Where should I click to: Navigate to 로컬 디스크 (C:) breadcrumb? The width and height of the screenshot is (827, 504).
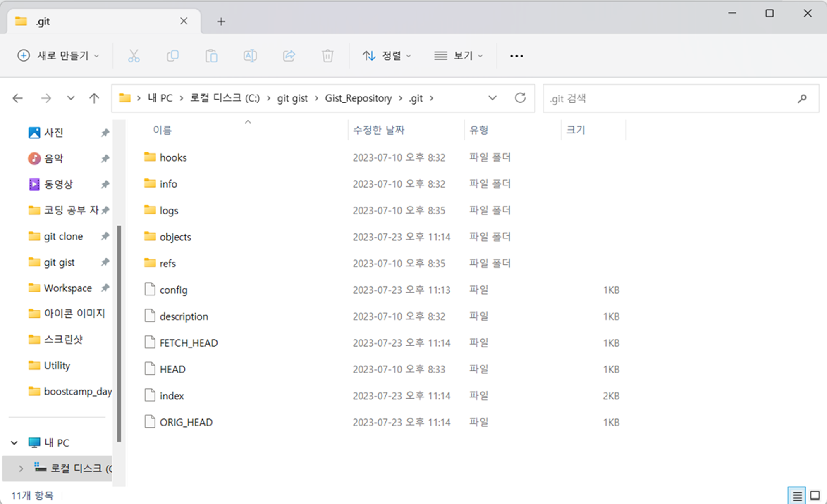pos(225,98)
